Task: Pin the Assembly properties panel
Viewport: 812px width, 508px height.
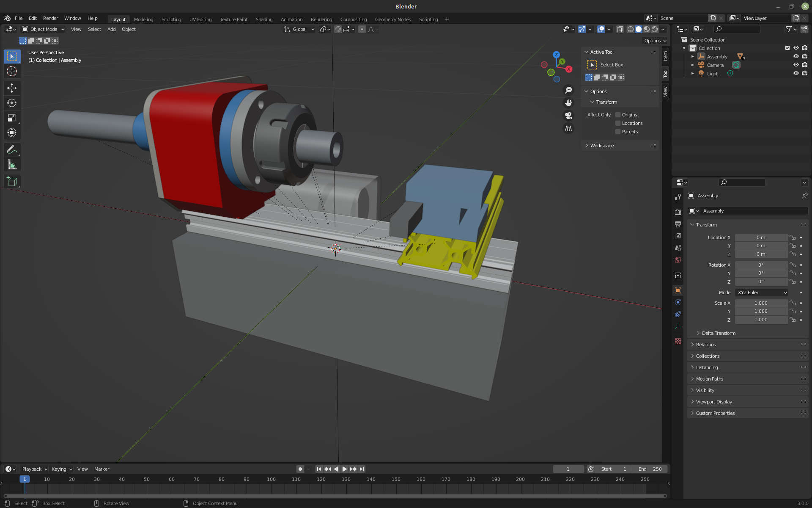Action: click(x=804, y=196)
